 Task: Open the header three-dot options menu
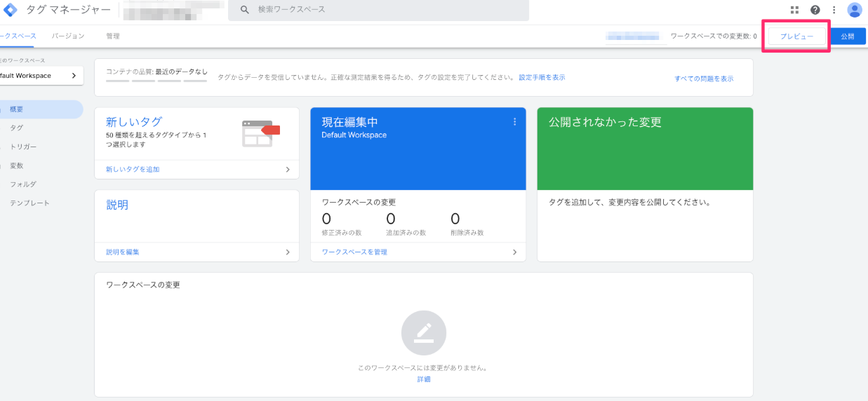pos(834,10)
